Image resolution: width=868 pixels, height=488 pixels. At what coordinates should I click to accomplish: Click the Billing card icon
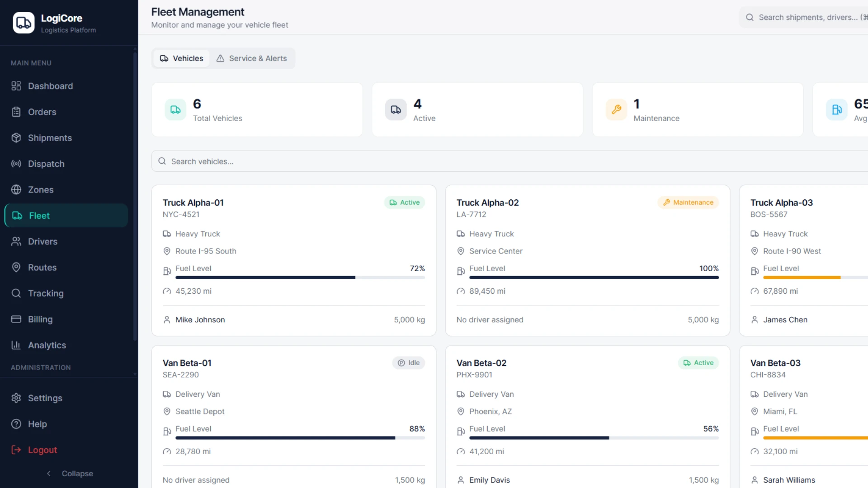point(16,319)
